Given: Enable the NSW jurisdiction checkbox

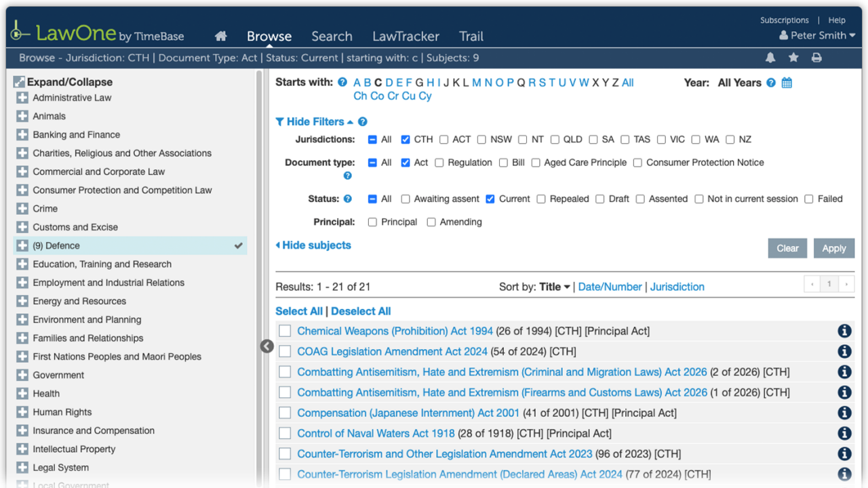Looking at the screenshot, I should coord(481,140).
